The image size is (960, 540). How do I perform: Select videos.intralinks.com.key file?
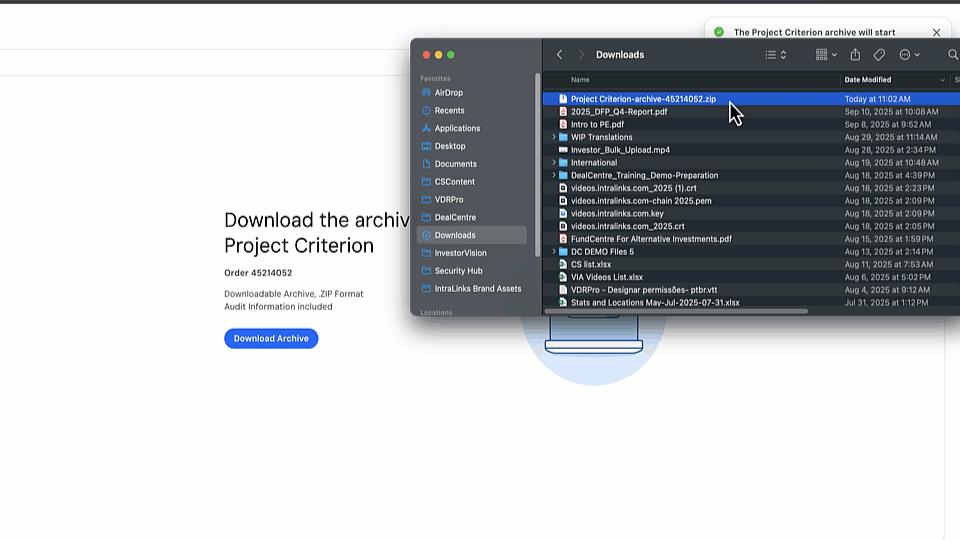751,213
